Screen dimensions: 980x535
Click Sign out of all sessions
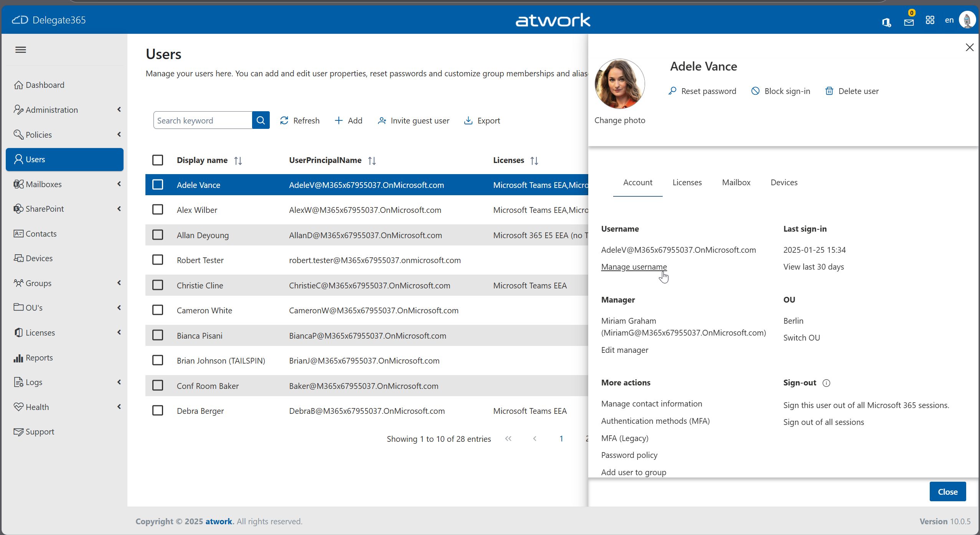[823, 422]
